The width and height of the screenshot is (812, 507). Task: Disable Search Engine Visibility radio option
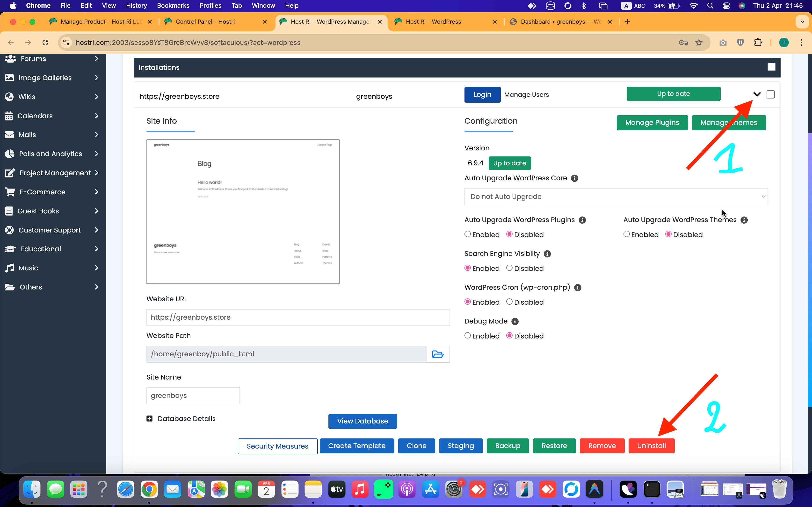pyautogui.click(x=509, y=268)
